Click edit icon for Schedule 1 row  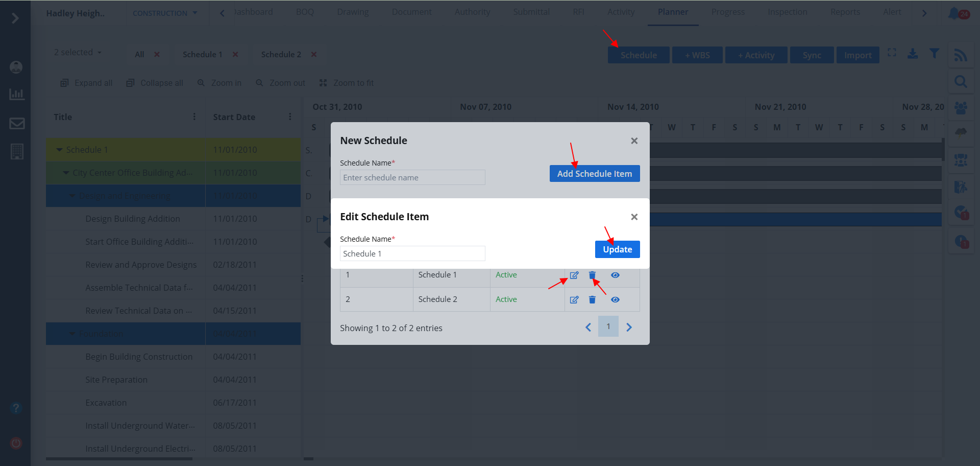(x=574, y=275)
